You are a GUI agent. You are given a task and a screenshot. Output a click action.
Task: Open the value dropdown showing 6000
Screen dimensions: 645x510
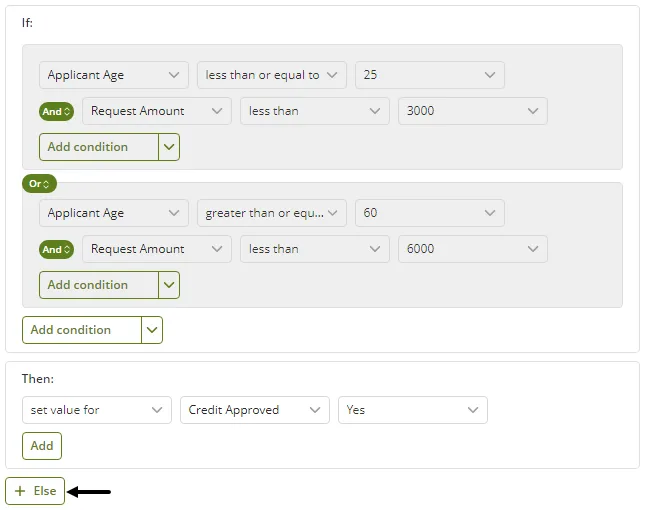pyautogui.click(x=473, y=249)
